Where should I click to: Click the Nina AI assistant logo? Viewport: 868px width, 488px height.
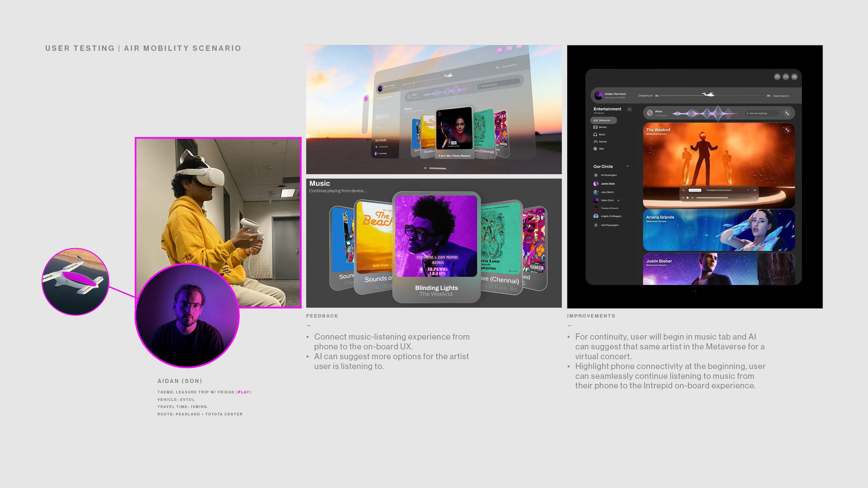[x=650, y=113]
